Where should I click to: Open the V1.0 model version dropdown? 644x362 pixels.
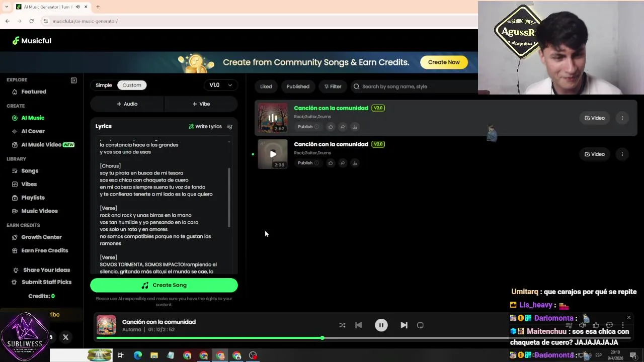coord(220,85)
